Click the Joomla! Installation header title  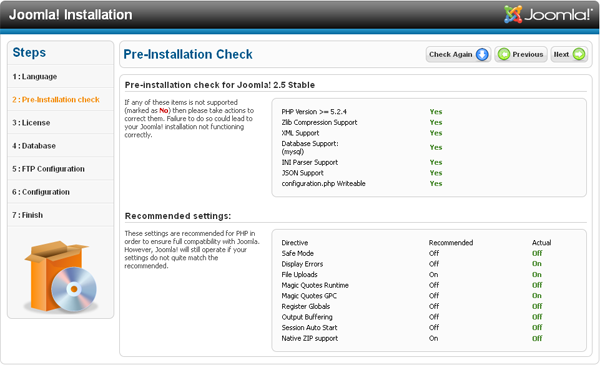[x=70, y=15]
